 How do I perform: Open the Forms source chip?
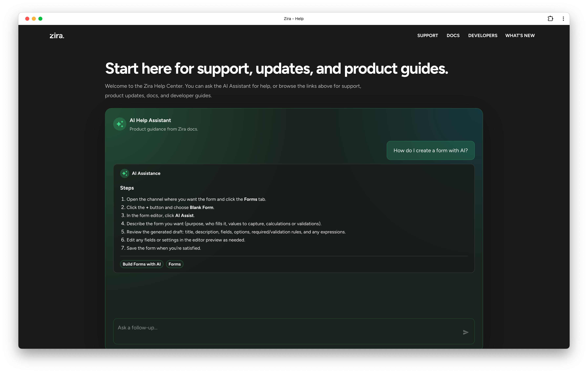pyautogui.click(x=175, y=264)
